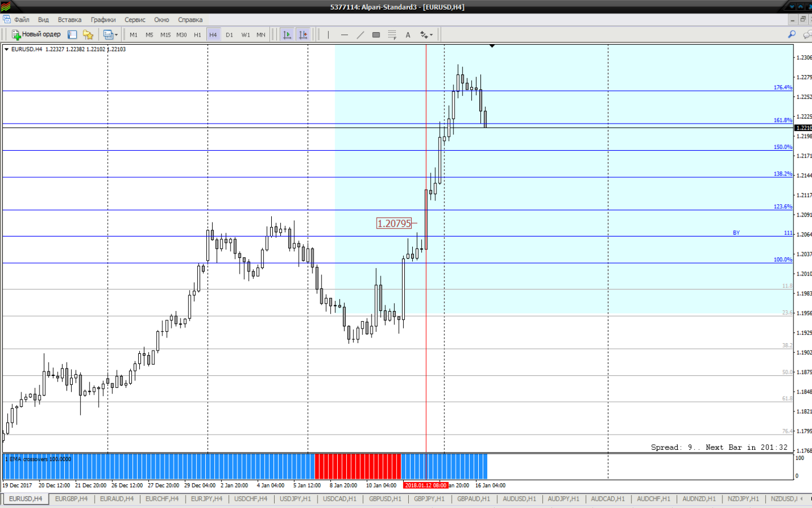Switch to the USDJPY,H1 chart tab
Image resolution: width=812 pixels, height=508 pixels.
coord(295,499)
